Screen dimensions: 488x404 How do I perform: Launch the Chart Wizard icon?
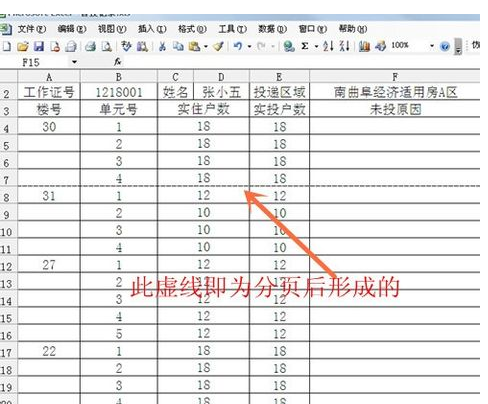(364, 46)
